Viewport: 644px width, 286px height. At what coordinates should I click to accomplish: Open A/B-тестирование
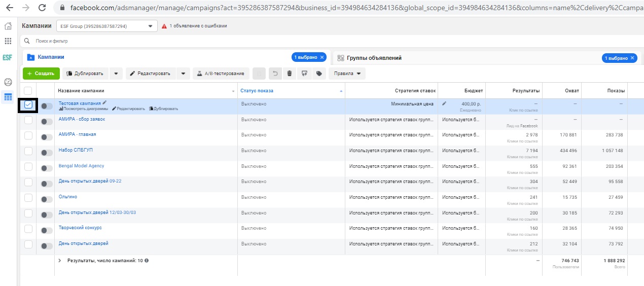point(221,74)
